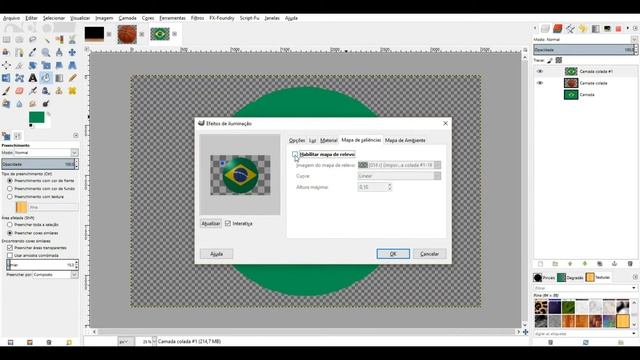
Task: Click the green foreground color swatch
Action: tap(36, 118)
